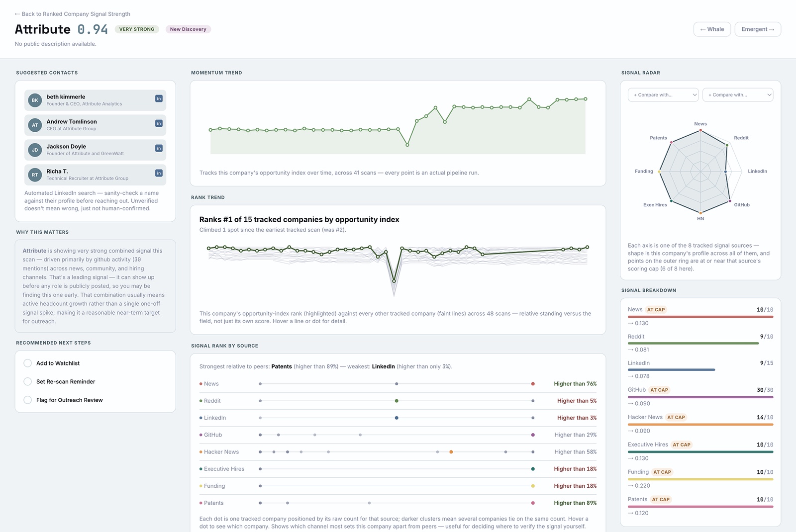The image size is (796, 532).
Task: Navigate to the previous company Whale
Action: pyautogui.click(x=712, y=29)
